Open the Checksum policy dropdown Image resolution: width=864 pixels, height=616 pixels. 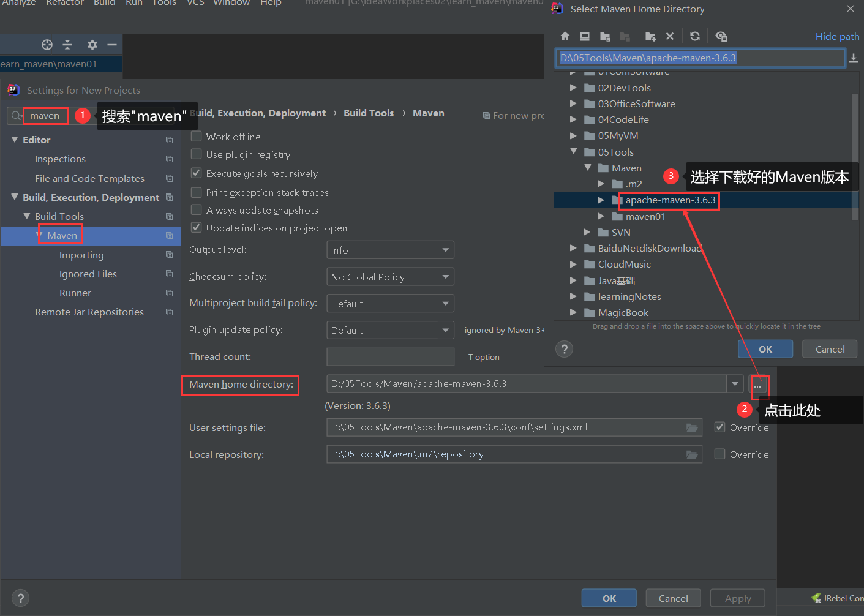tap(391, 277)
